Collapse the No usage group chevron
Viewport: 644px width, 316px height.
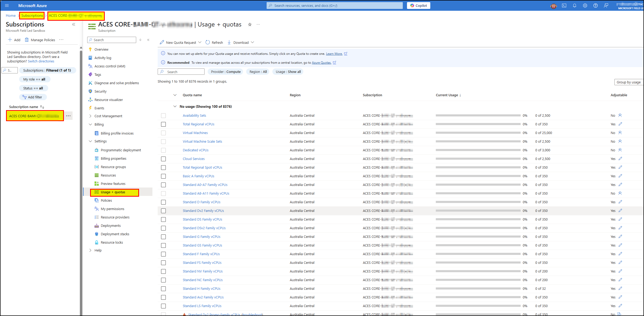coord(175,106)
